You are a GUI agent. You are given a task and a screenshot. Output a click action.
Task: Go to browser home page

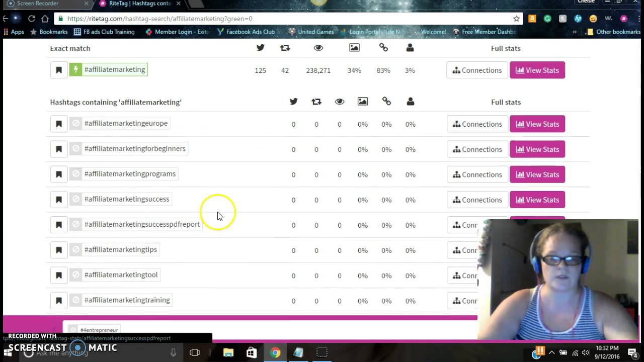click(45, 19)
